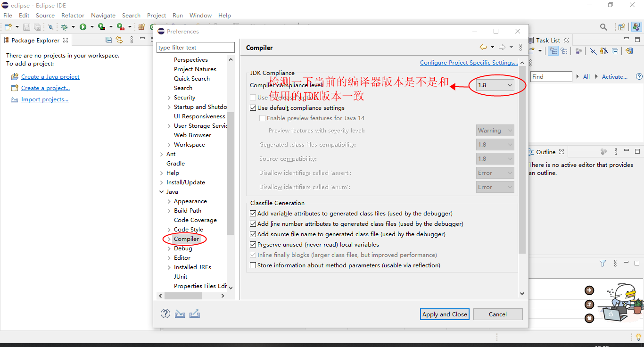Toggle Add variable attributes to class files
This screenshot has height=347, width=644.
coord(253,214)
